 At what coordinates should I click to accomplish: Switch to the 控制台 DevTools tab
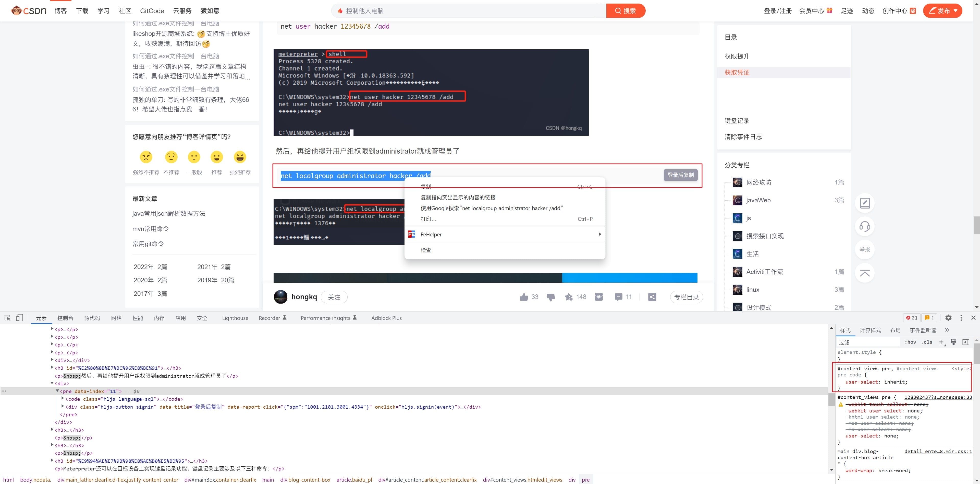(x=65, y=318)
